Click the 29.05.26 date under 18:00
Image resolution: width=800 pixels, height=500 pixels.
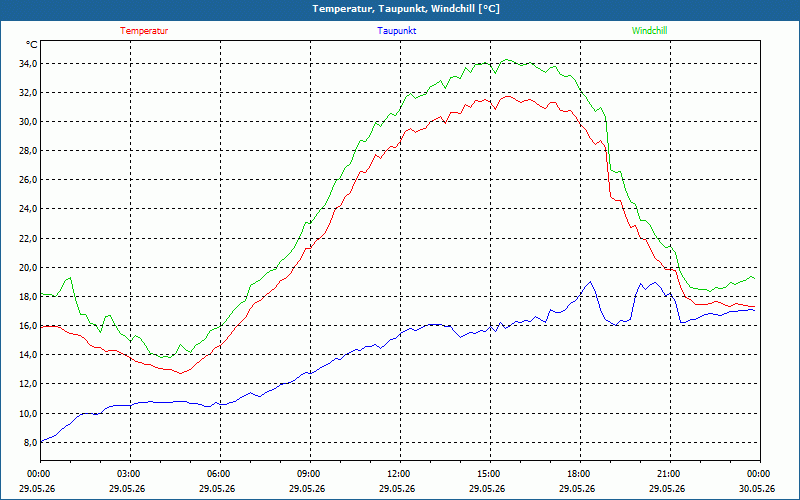pos(577,488)
